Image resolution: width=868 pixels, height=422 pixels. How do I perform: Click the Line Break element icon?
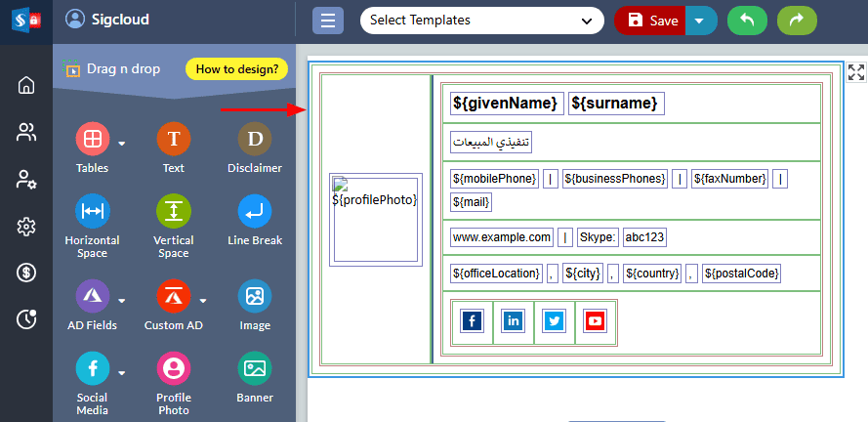254,212
